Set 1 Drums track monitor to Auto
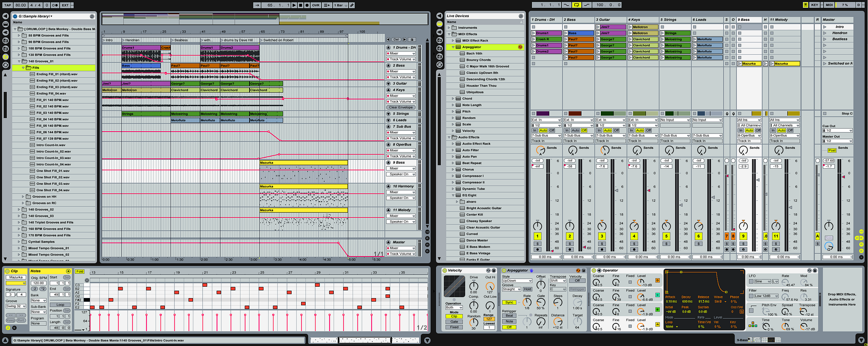This screenshot has width=868, height=346. pos(543,130)
